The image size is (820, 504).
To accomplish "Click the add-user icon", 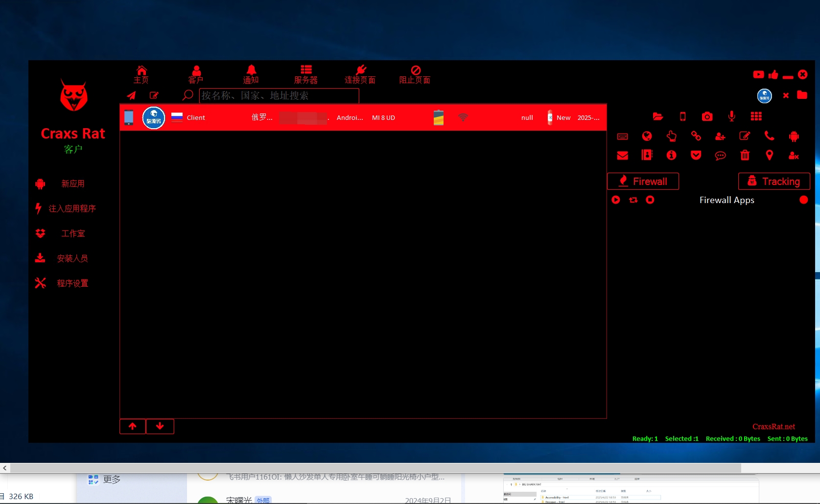I will 720,137.
